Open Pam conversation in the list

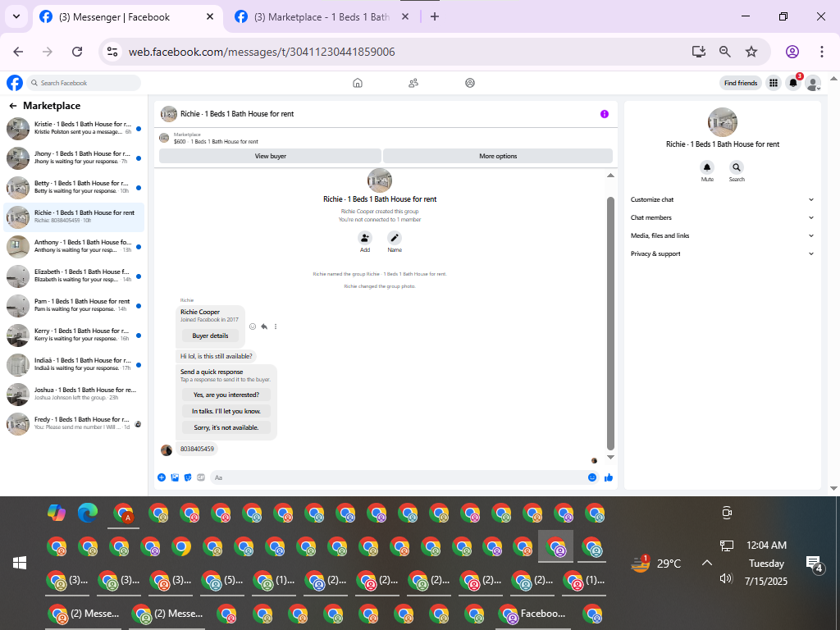coord(74,305)
